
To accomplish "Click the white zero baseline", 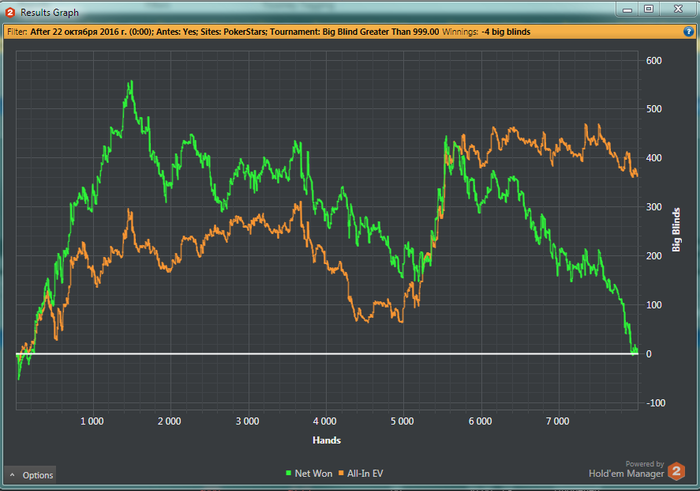I will pyautogui.click(x=300, y=354).
